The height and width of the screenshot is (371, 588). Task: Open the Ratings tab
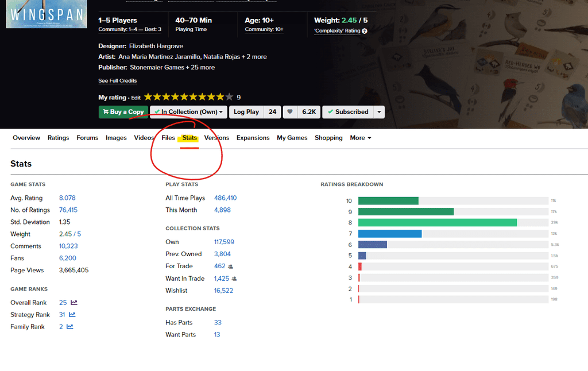pyautogui.click(x=58, y=138)
